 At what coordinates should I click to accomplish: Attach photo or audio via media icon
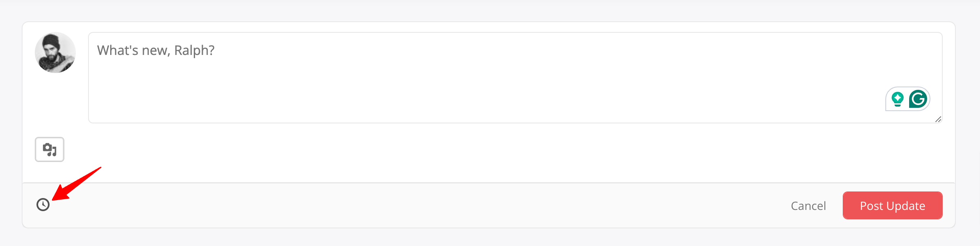(50, 150)
